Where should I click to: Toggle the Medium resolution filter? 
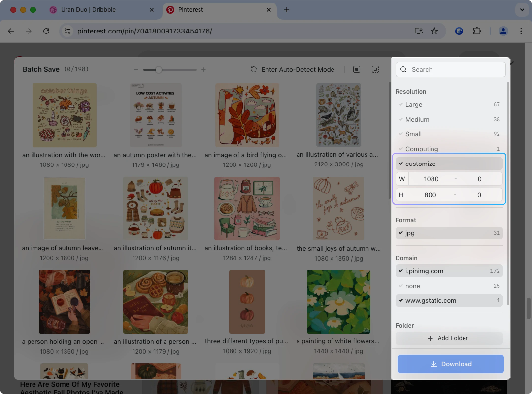[x=449, y=119]
